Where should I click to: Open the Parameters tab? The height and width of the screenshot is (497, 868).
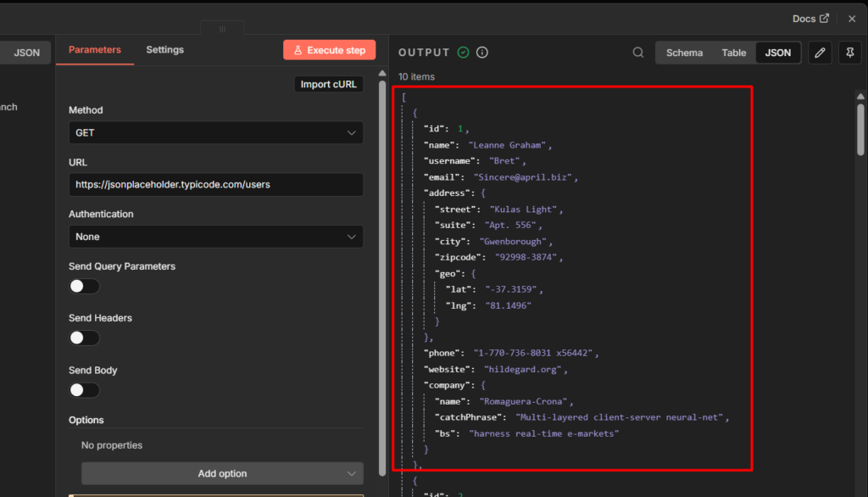pos(95,50)
